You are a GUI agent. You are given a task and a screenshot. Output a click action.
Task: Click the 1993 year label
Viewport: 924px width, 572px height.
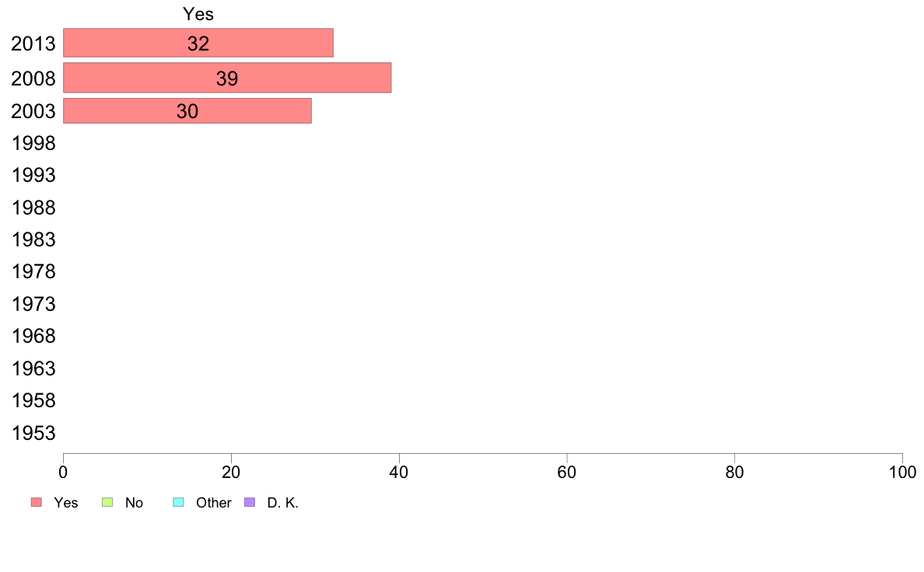pyautogui.click(x=33, y=175)
